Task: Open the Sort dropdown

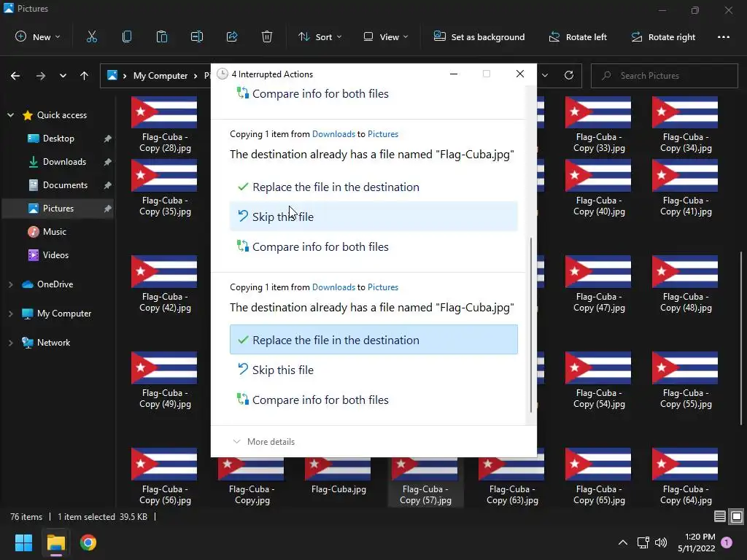Action: 320,36
